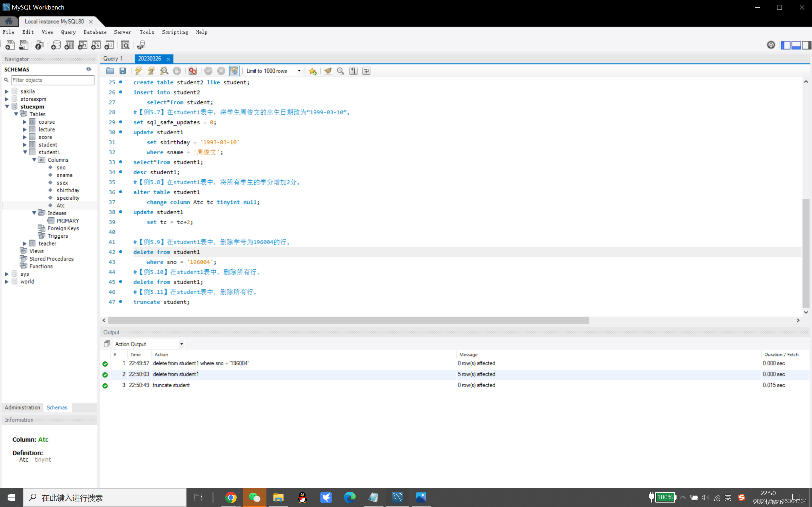
Task: Open Create new schema icon in main toolbar
Action: pos(56,45)
